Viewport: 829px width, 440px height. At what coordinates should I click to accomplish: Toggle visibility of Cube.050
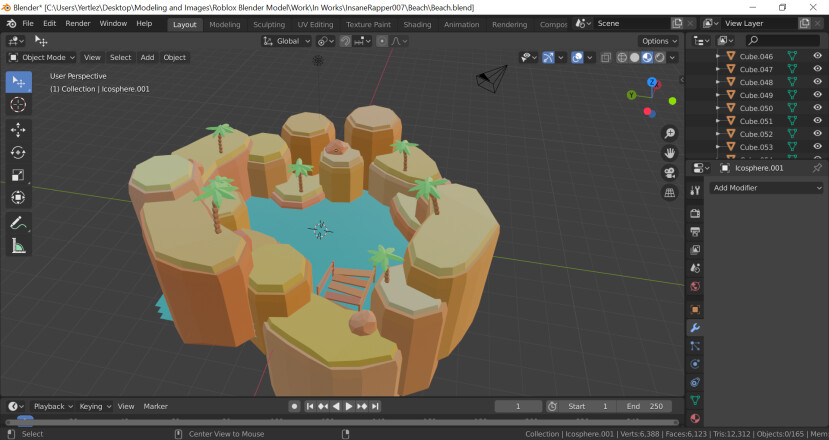[x=817, y=108]
